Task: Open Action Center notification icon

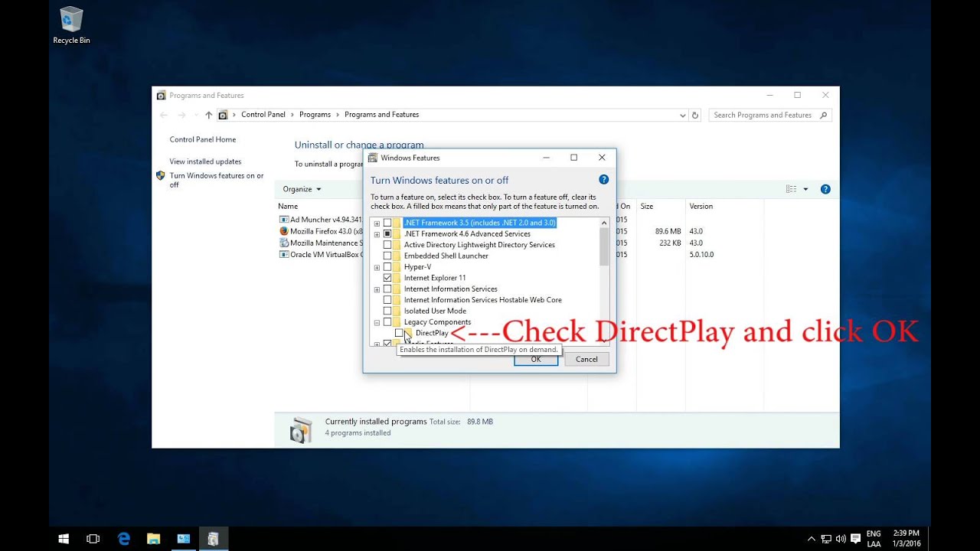Action: coord(855,539)
